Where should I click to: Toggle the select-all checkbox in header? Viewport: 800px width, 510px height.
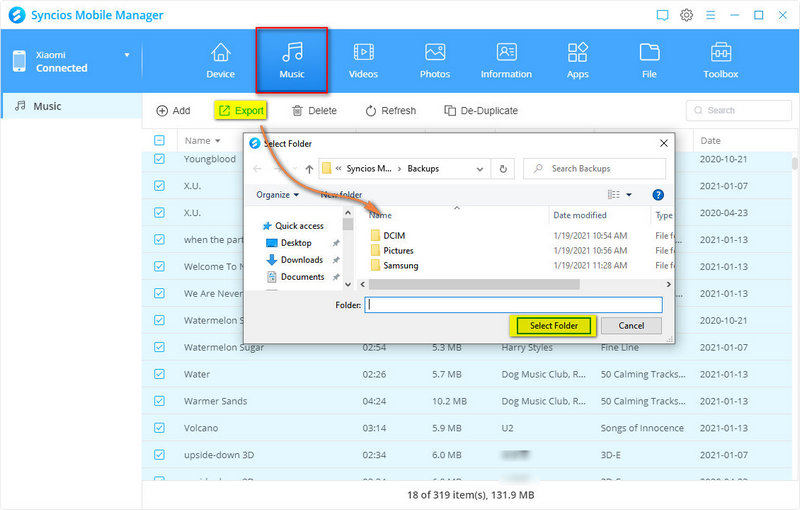coord(159,140)
